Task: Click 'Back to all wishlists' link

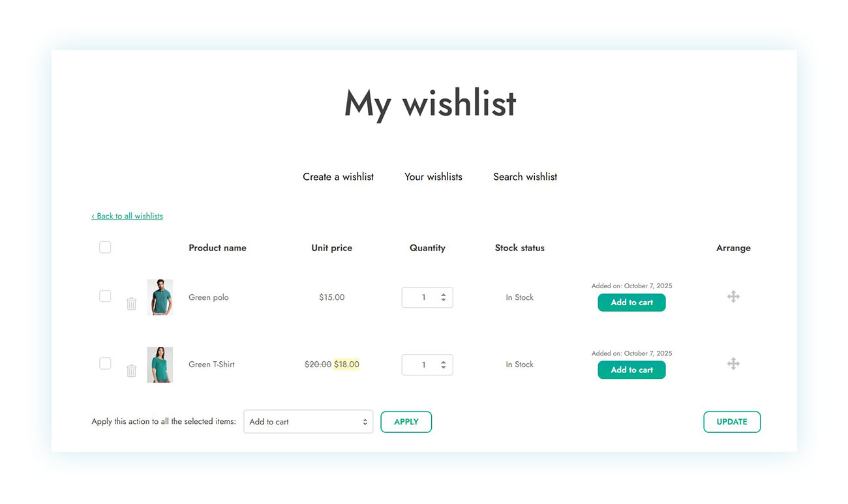Action: pyautogui.click(x=127, y=216)
